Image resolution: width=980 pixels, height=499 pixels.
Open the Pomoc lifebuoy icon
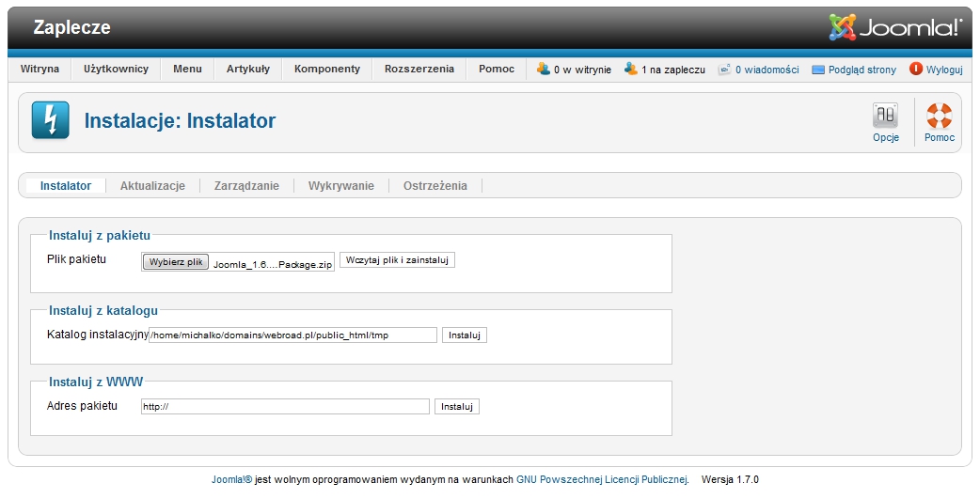pos(939,117)
